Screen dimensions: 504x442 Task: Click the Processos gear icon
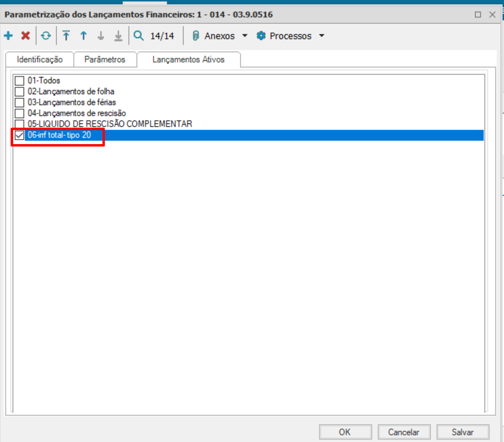[x=261, y=36]
